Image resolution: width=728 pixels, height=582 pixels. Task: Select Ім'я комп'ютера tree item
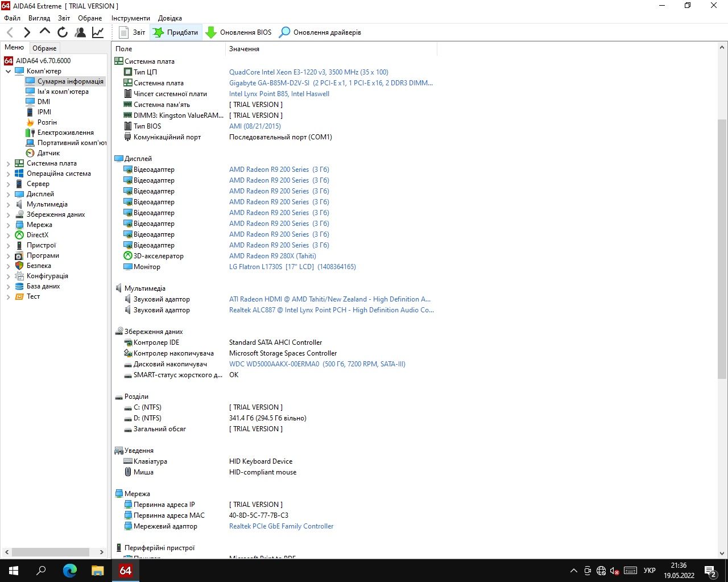click(63, 92)
